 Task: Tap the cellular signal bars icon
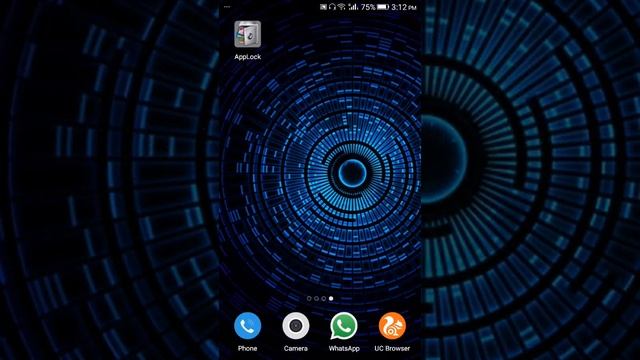click(x=353, y=7)
